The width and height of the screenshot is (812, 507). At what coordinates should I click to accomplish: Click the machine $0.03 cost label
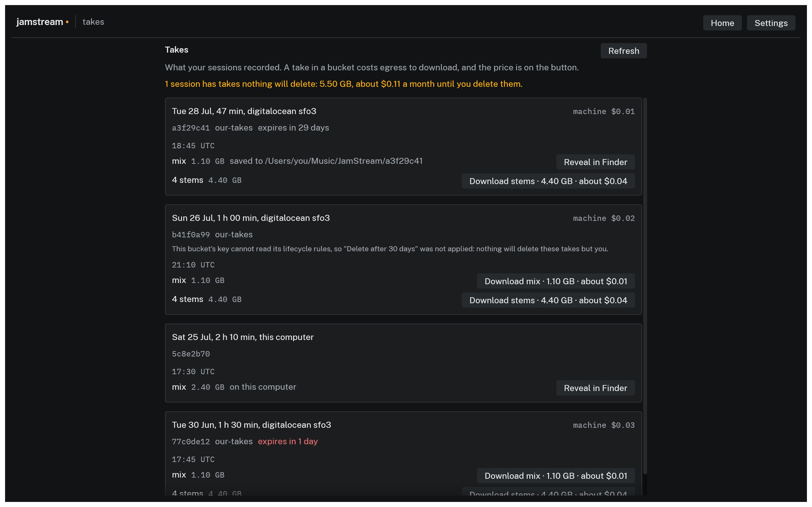(x=604, y=425)
